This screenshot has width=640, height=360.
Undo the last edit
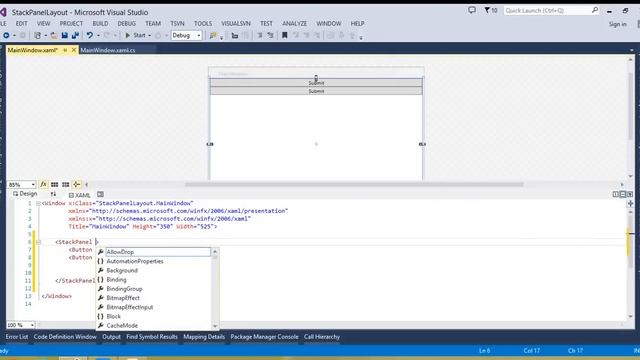[x=89, y=36]
